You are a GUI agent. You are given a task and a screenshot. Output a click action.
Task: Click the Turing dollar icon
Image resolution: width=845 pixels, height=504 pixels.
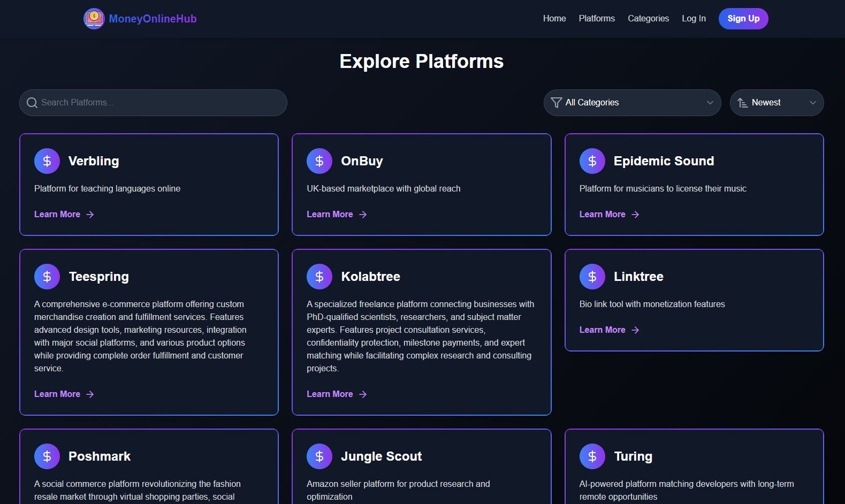coord(592,456)
